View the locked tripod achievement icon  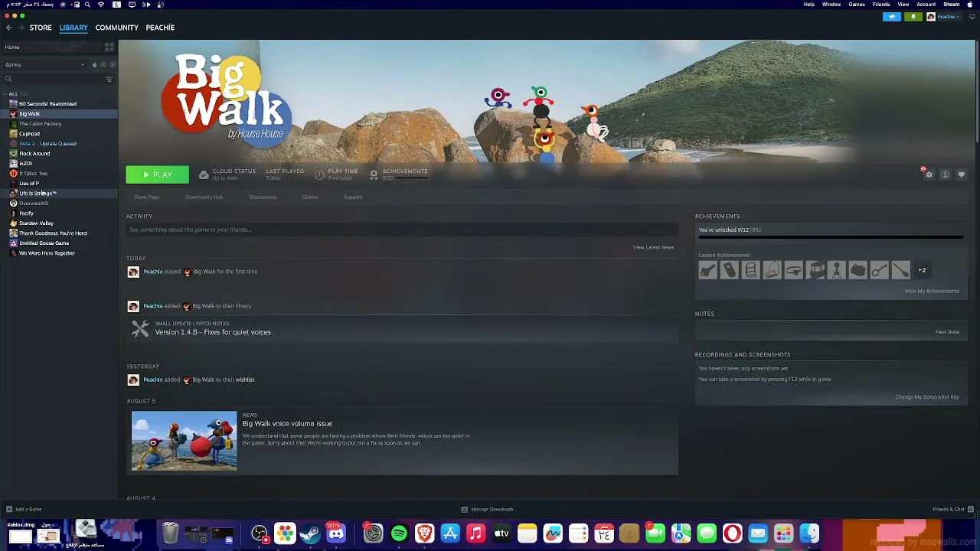tap(836, 270)
